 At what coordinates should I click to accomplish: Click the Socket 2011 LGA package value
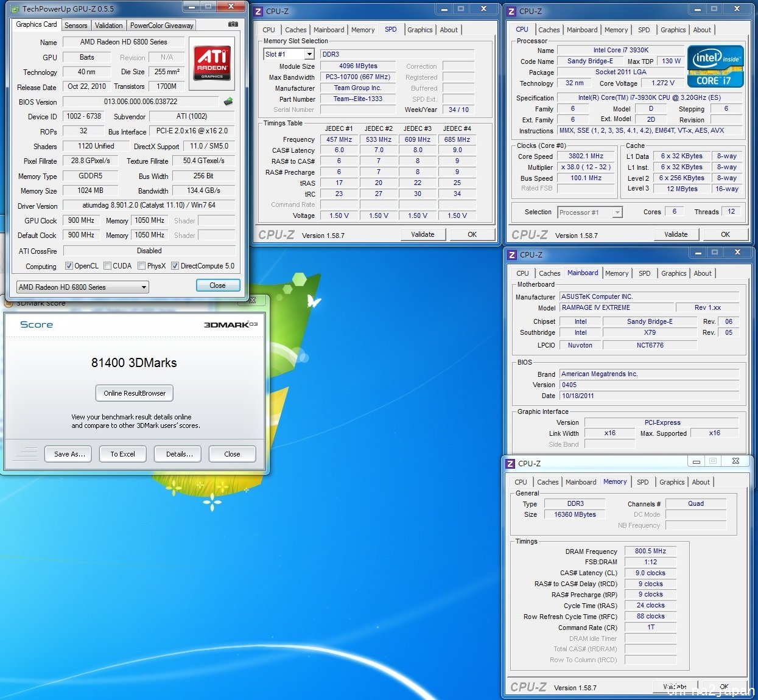[x=621, y=72]
